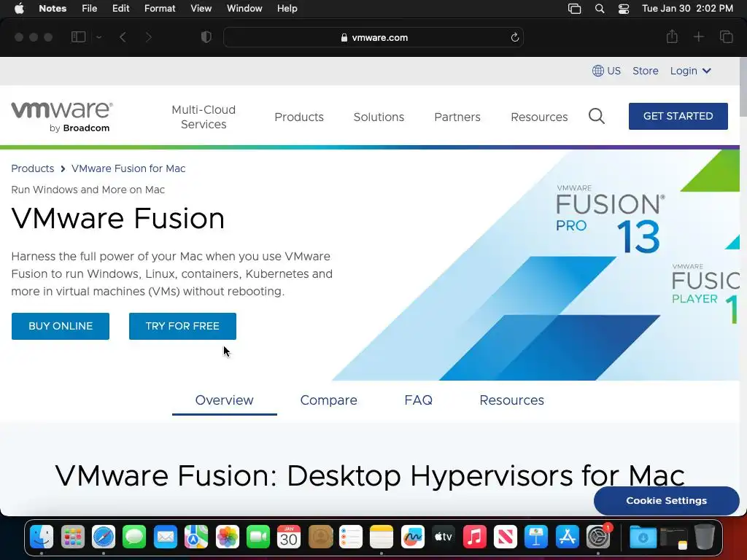
Task: Open Control Center in menu bar
Action: (x=624, y=9)
